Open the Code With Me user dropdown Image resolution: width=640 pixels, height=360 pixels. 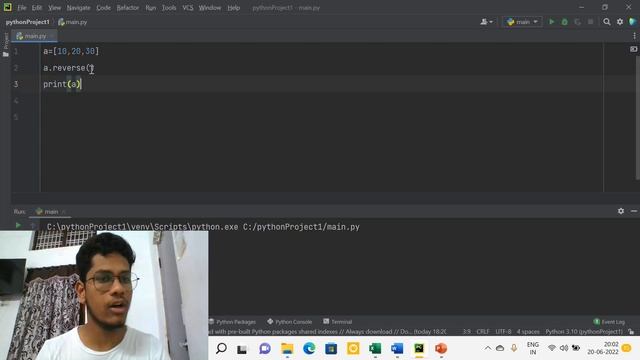tap(486, 22)
